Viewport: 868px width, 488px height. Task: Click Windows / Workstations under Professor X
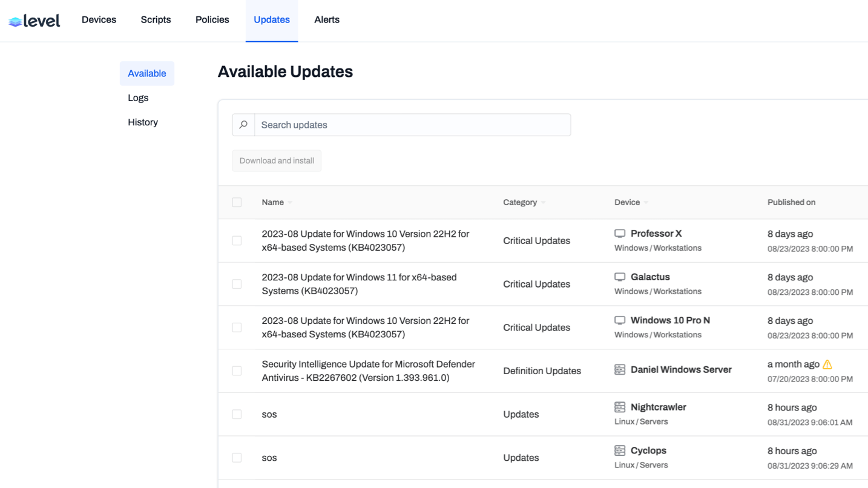(x=658, y=248)
